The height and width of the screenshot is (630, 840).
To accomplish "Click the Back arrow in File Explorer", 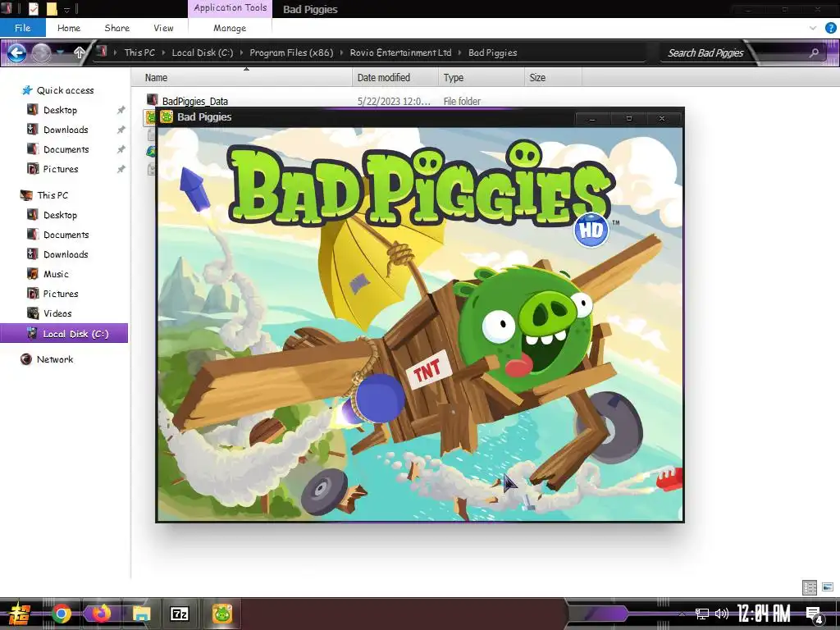I will point(16,52).
